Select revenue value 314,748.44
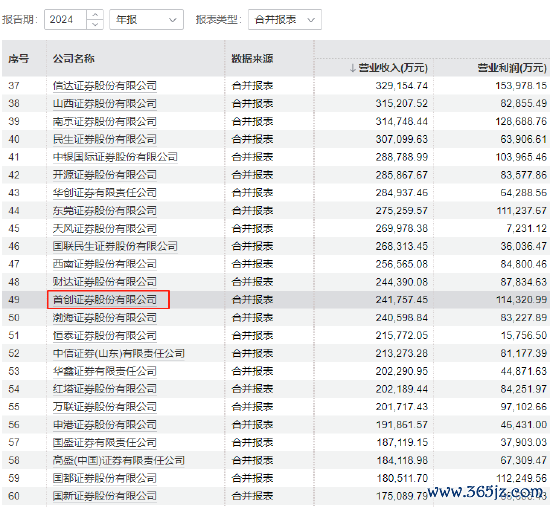 (402, 121)
